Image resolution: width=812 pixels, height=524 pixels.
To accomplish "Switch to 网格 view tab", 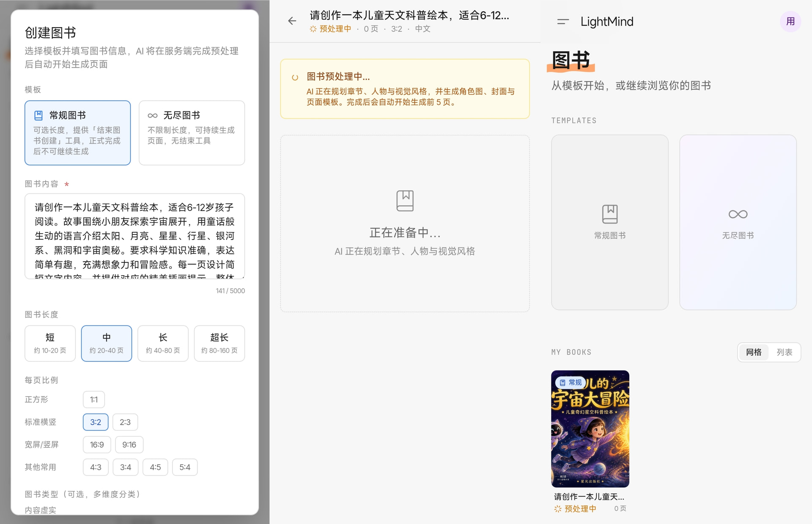I will coord(753,352).
